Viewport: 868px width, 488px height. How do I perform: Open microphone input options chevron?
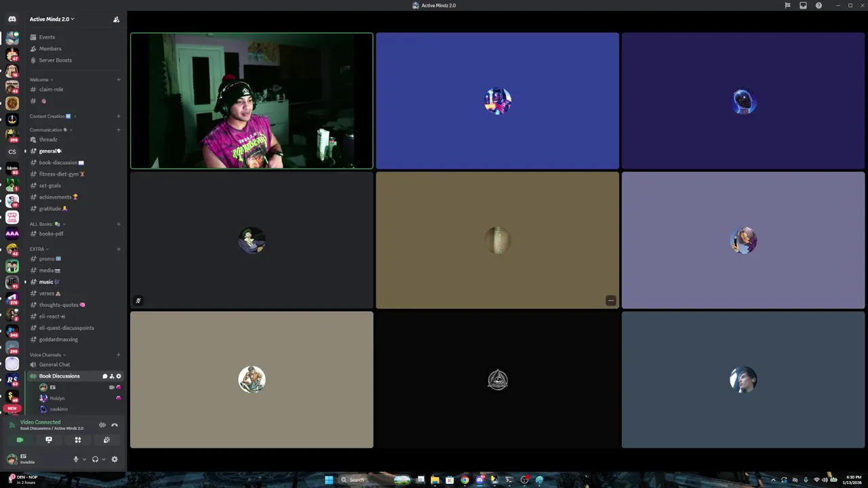[x=84, y=460]
